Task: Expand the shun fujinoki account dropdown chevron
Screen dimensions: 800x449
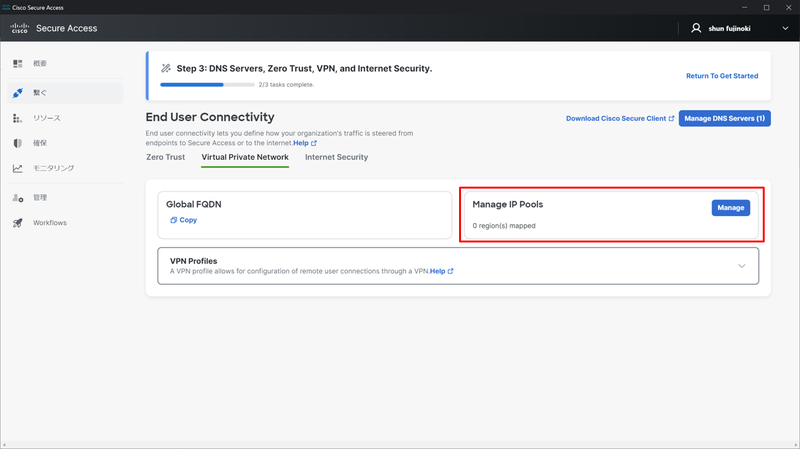Action: pyautogui.click(x=785, y=29)
